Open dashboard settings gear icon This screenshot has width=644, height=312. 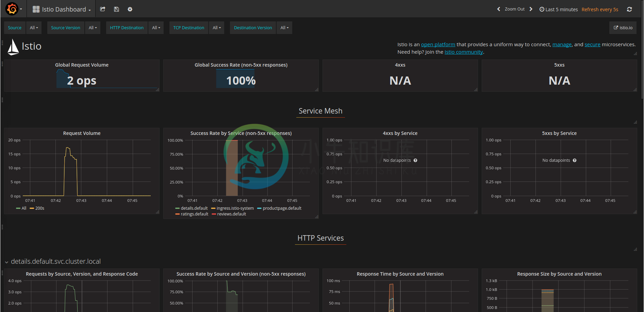pyautogui.click(x=130, y=9)
